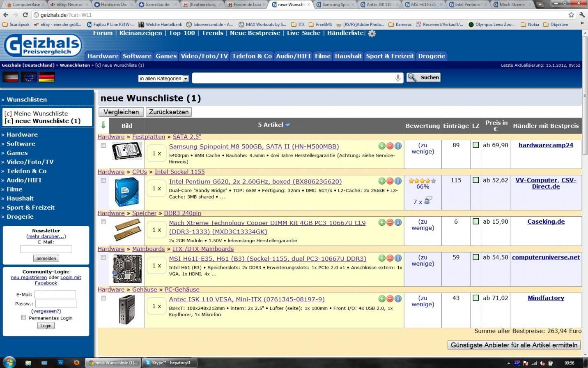
Task: Click Geizhals Preisvergleich logo
Action: (43, 45)
